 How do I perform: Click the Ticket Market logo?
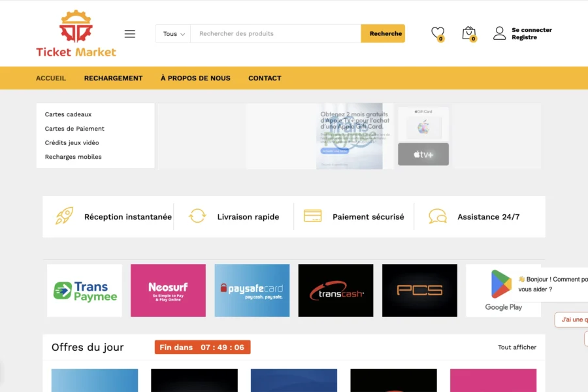tap(76, 33)
